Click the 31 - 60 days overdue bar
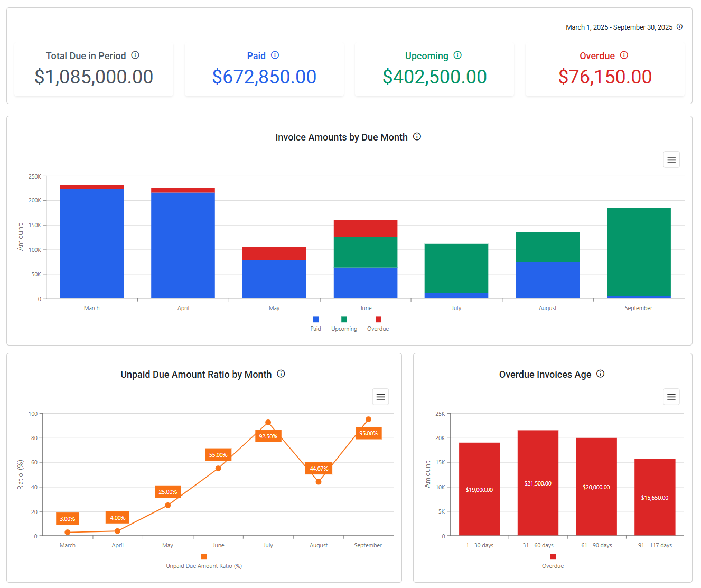Screen dimensions: 701x588 (x=538, y=483)
